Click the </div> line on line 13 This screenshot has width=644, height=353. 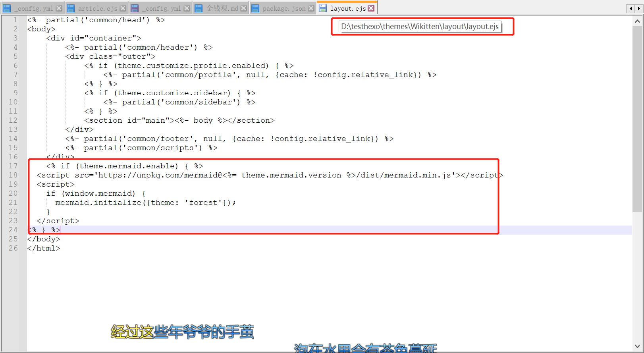tap(79, 129)
